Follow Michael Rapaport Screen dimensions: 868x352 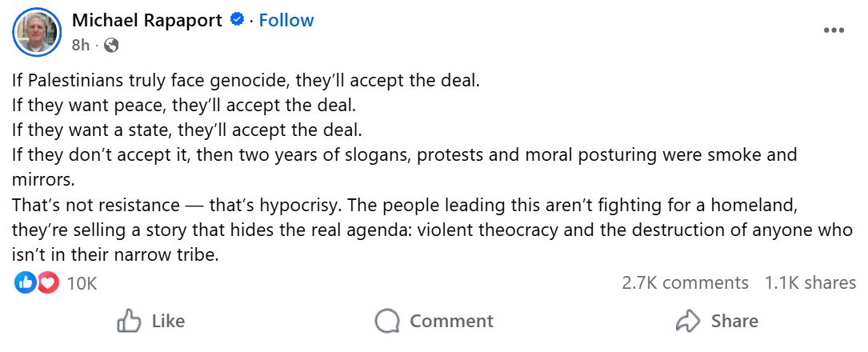coord(286,21)
